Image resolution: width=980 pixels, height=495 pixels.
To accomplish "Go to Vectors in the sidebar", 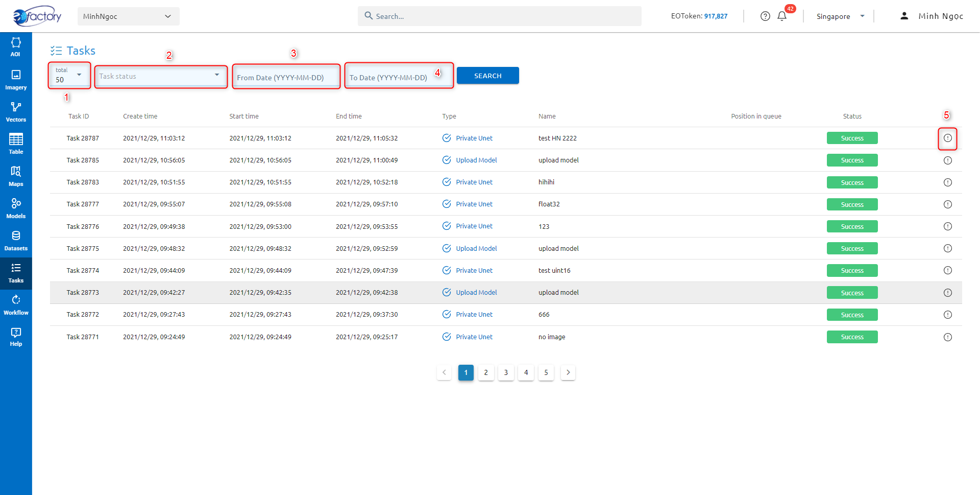I will pos(16,112).
